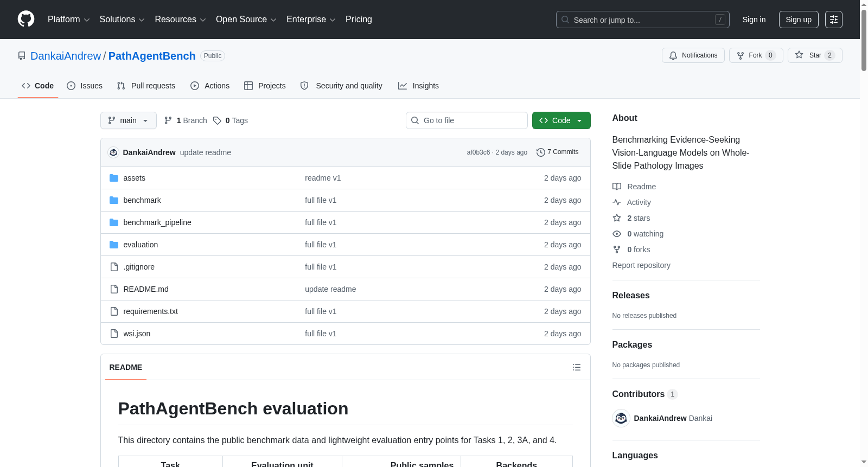This screenshot has height=467, width=868.
Task: Click Report repository link
Action: pyautogui.click(x=641, y=265)
